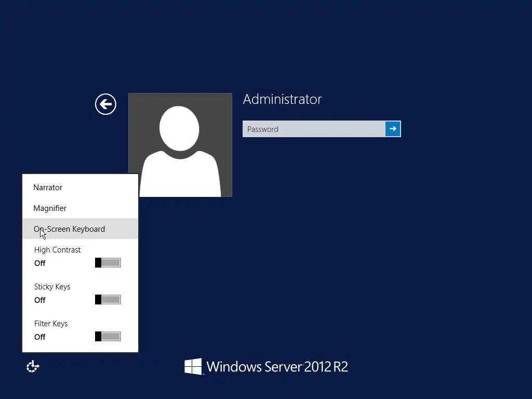Click the Sticky Keys label
Screen dimensions: 532x399
coord(52,287)
